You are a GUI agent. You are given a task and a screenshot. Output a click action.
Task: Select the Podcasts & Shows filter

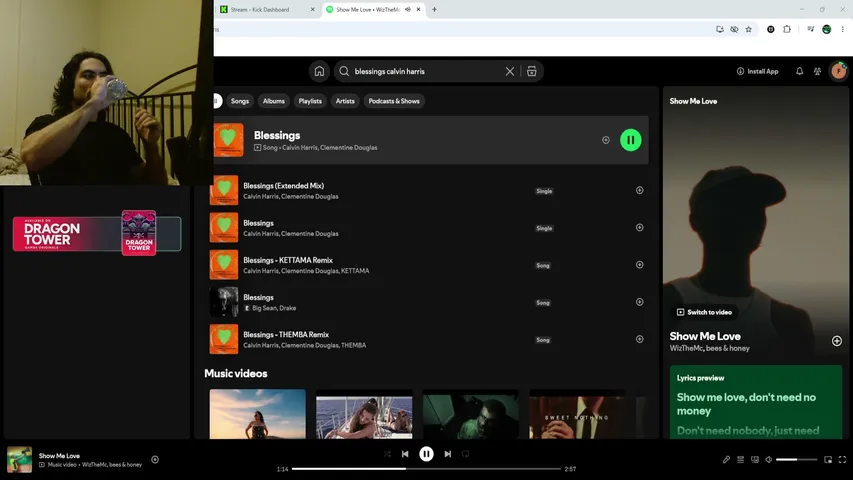(394, 101)
